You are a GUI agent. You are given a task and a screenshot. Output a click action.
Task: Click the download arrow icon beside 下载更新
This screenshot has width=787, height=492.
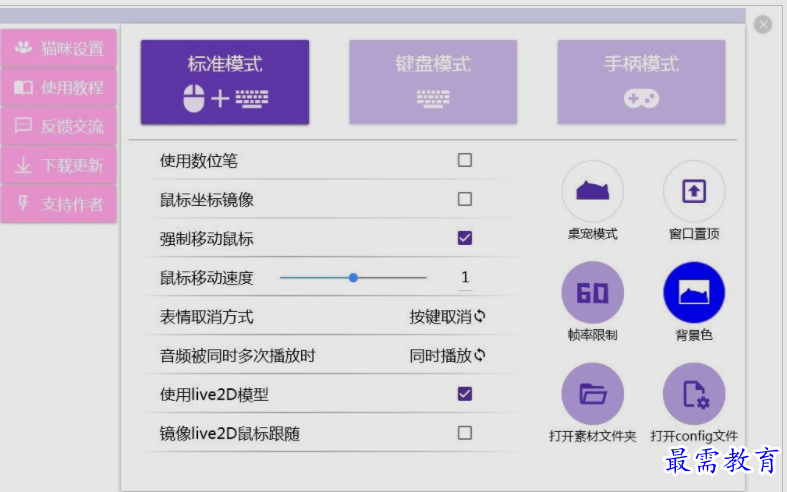click(x=23, y=165)
